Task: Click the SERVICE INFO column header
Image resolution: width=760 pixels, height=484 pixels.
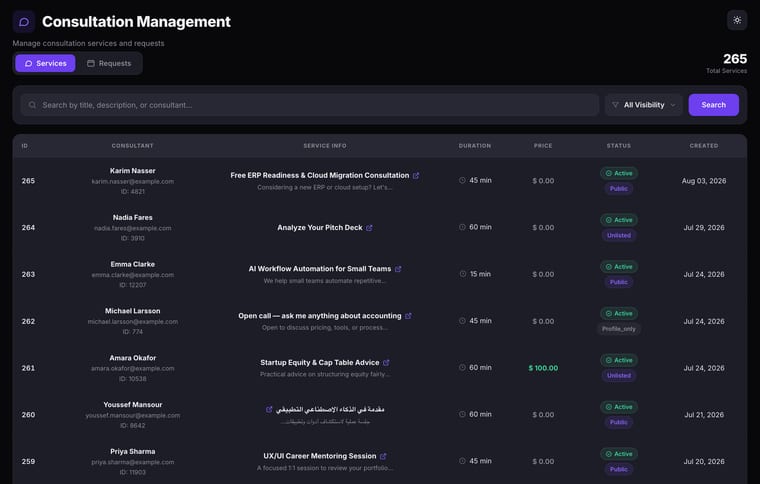Action: tap(325, 146)
